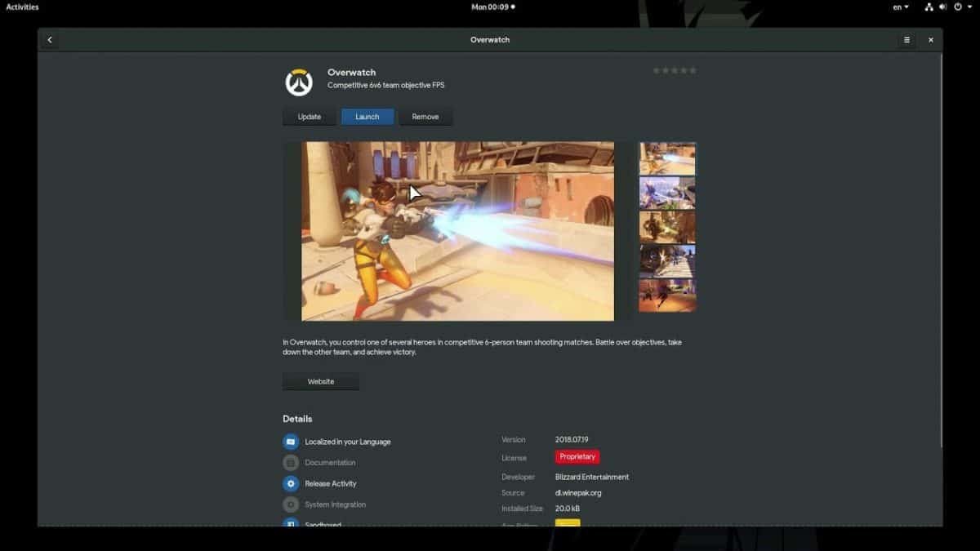Click 'Competitive 6v6 team objective FPS' subtitle
980x551 pixels.
click(x=386, y=85)
